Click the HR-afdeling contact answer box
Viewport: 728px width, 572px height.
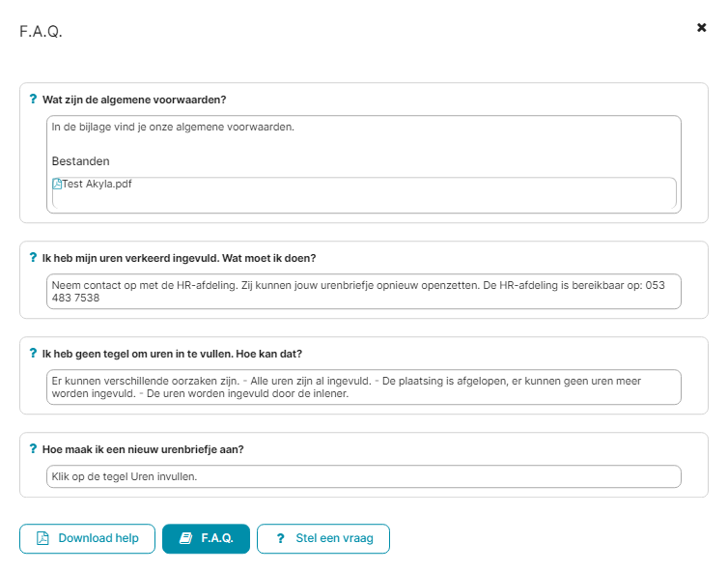pos(364,292)
